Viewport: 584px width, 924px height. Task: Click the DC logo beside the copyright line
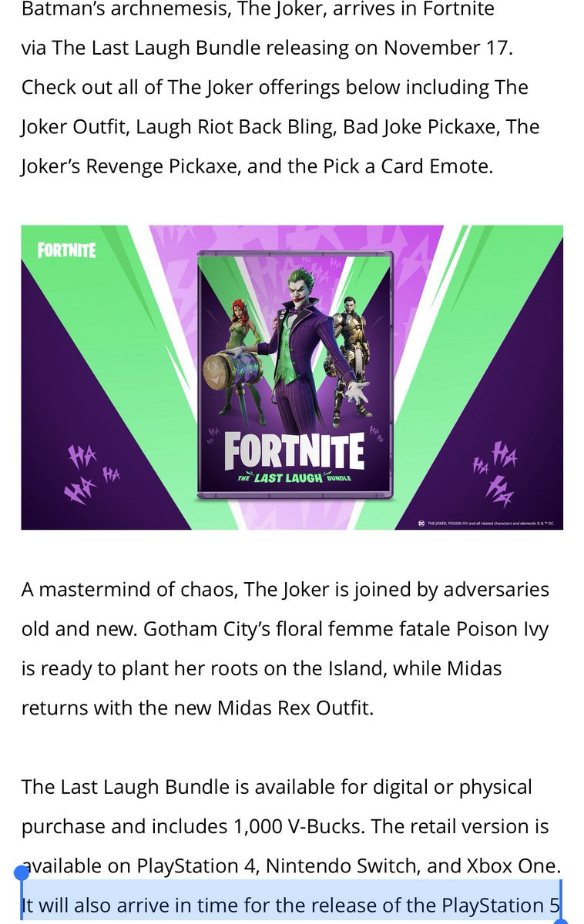click(421, 523)
